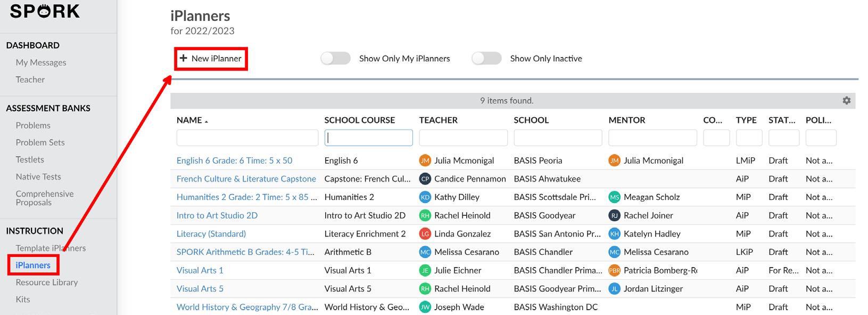
Task: Click Julia Mcmonigal mentor avatar icon
Action: [x=614, y=160]
